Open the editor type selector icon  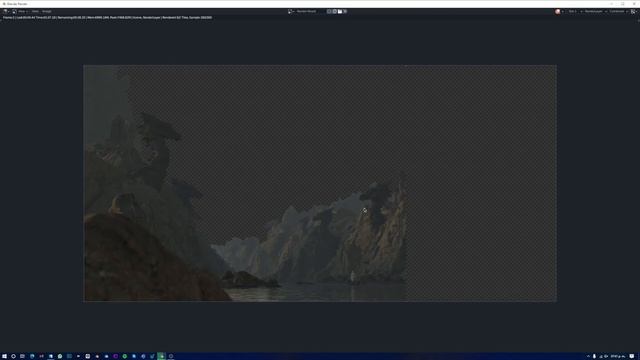click(6, 11)
